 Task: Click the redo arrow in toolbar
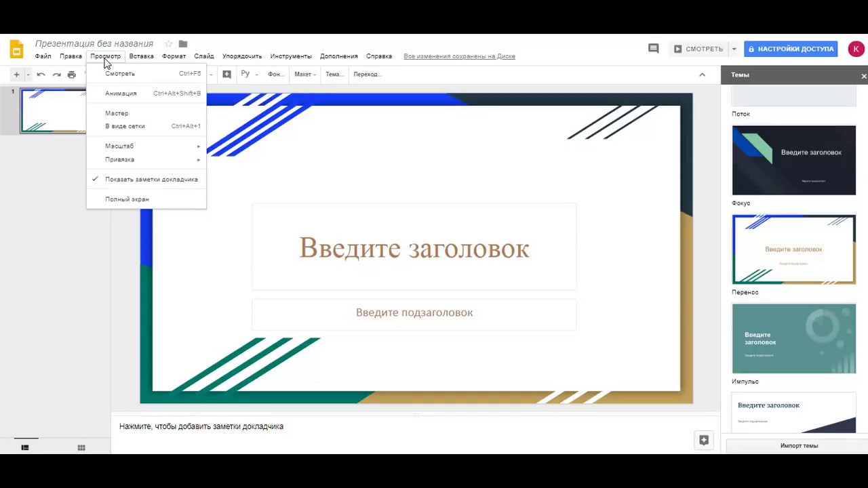click(56, 75)
